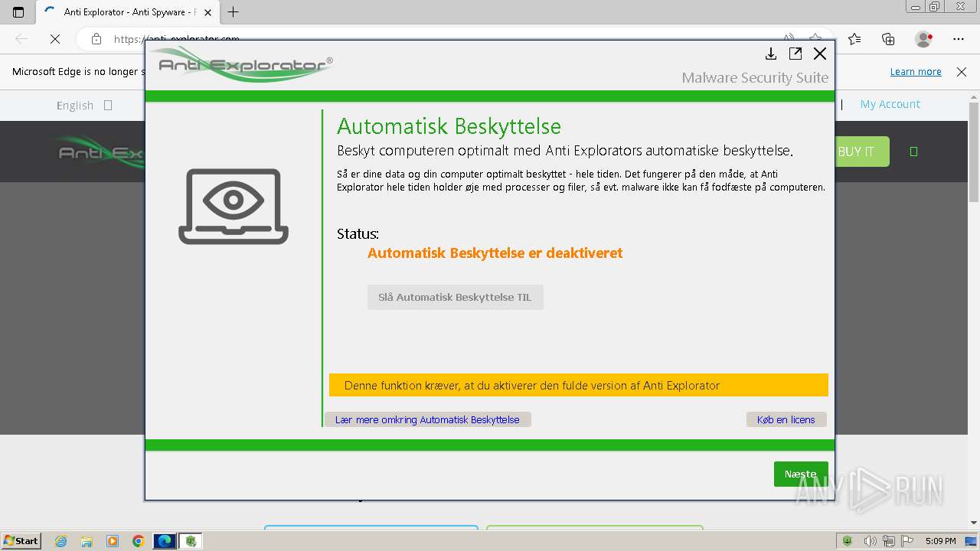Click the Malware Security Suite label
Image resolution: width=980 pixels, height=551 pixels.
click(755, 78)
